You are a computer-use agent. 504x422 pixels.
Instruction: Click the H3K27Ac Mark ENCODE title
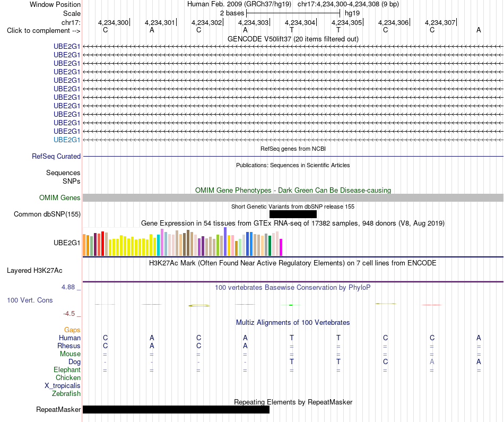pos(293,263)
